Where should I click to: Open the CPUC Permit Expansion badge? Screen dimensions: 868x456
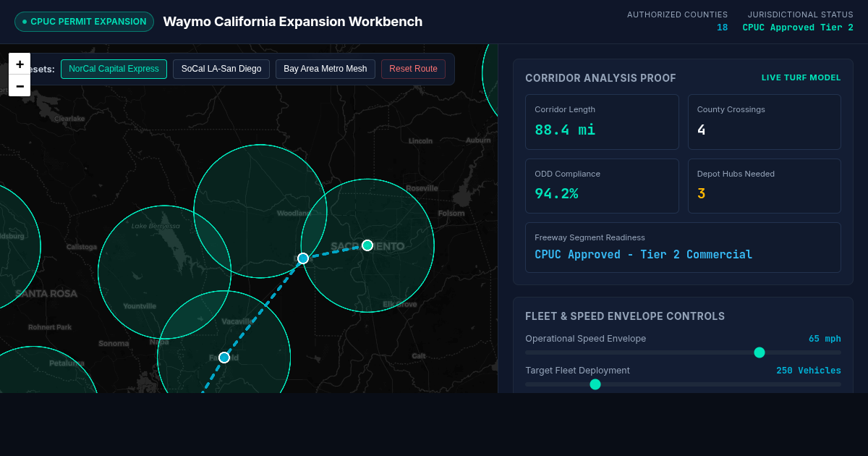[84, 22]
